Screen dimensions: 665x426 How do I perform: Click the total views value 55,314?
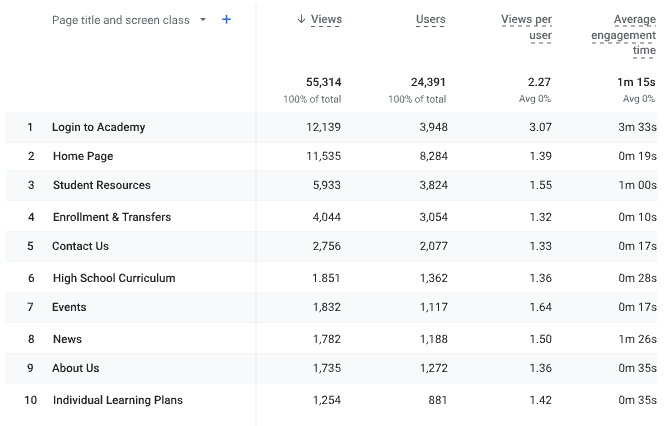(324, 82)
